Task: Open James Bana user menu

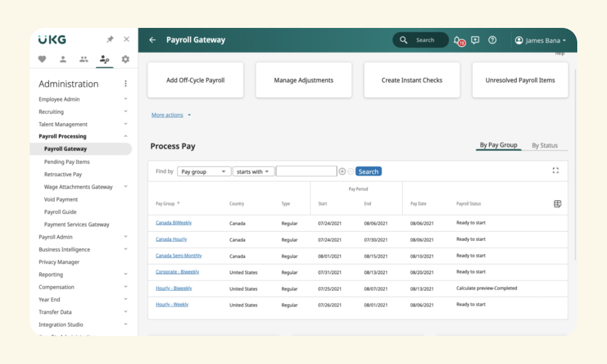Action: click(x=540, y=40)
